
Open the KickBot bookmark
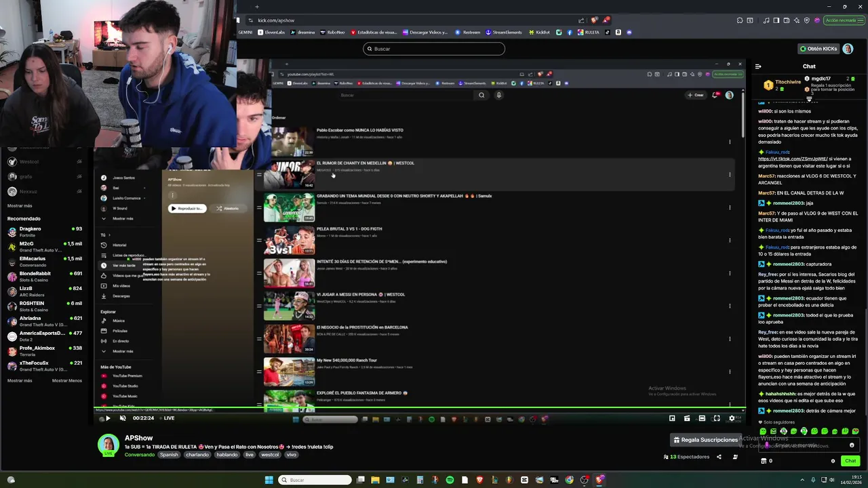(x=539, y=32)
